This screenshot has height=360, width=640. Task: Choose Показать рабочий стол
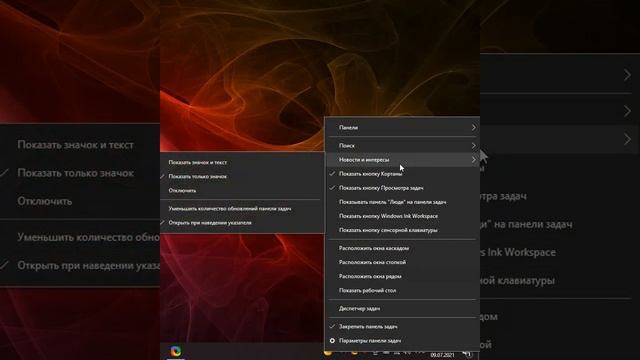402,291
